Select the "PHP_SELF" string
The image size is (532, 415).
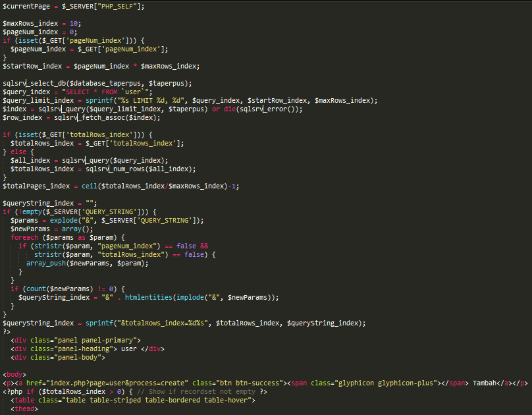[117, 7]
